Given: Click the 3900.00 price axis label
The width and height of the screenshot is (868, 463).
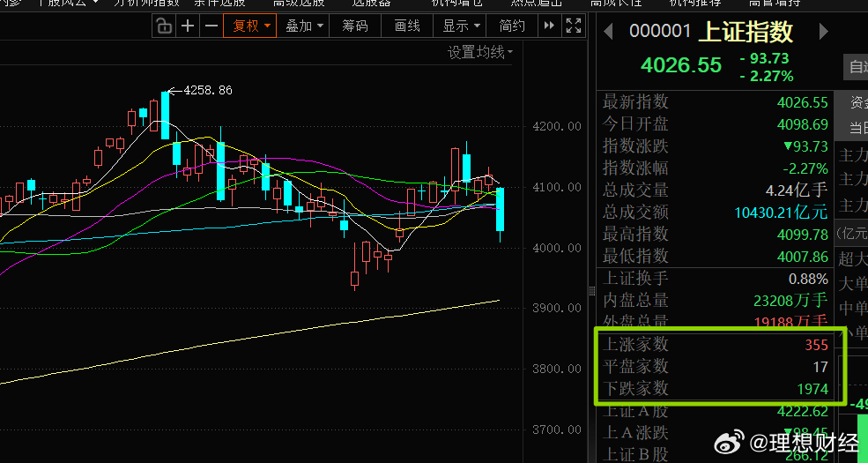Looking at the screenshot, I should coord(556,308).
